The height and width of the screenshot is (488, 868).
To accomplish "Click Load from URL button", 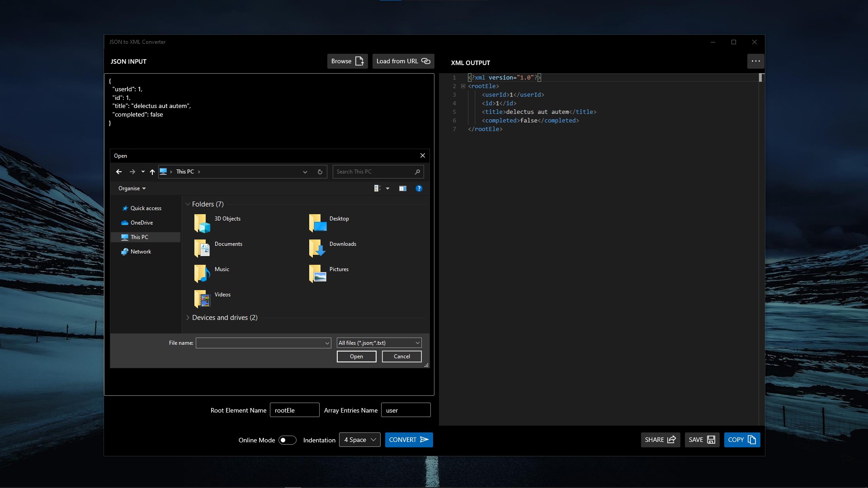I will (x=403, y=61).
